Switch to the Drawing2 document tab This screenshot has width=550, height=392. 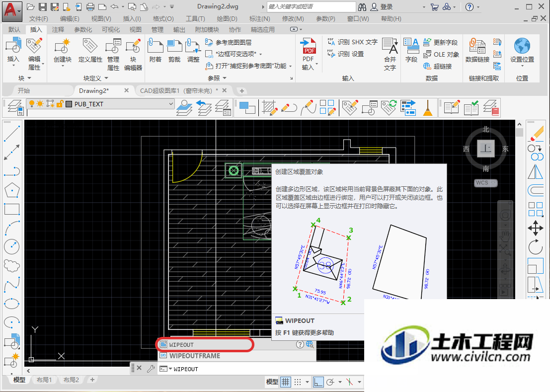(94, 91)
